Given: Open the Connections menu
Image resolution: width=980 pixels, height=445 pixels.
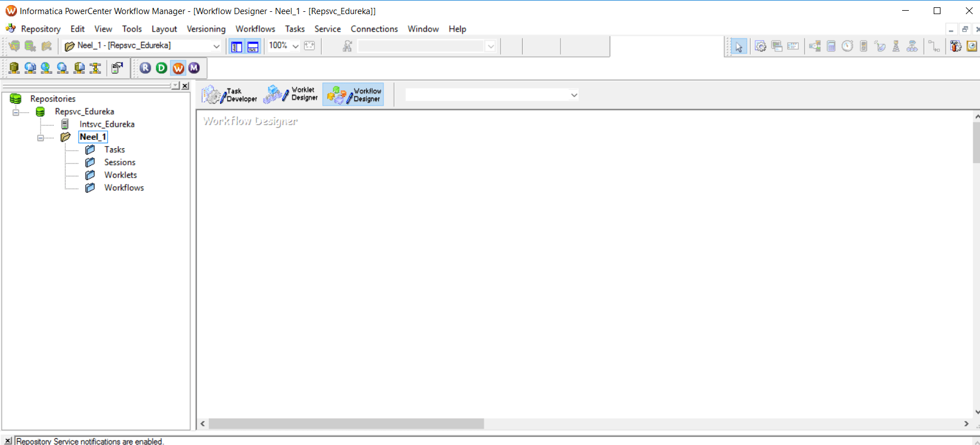Looking at the screenshot, I should 374,29.
